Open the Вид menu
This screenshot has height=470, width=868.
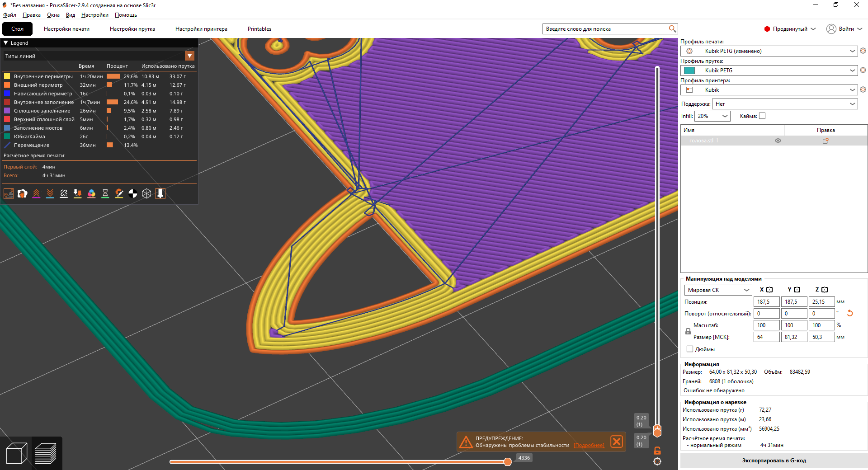click(71, 15)
